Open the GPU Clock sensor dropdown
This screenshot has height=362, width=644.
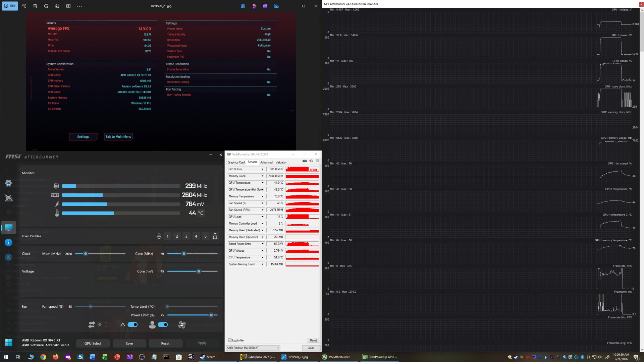tap(262, 169)
